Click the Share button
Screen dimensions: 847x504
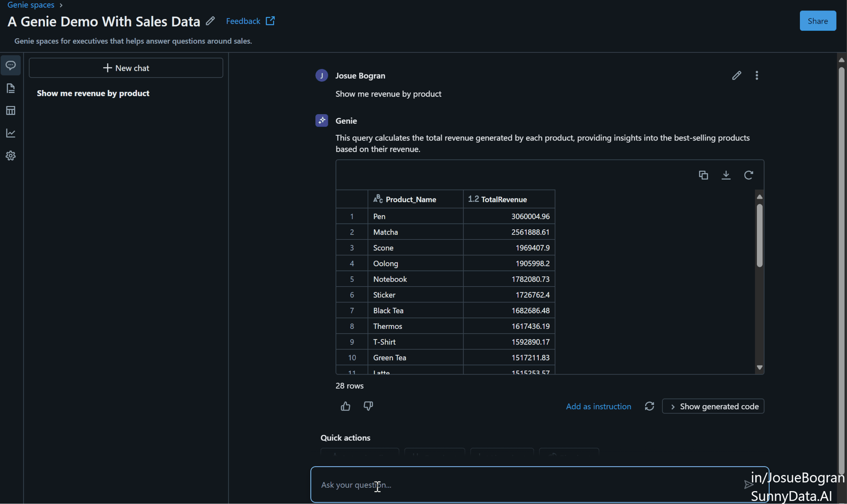(818, 20)
